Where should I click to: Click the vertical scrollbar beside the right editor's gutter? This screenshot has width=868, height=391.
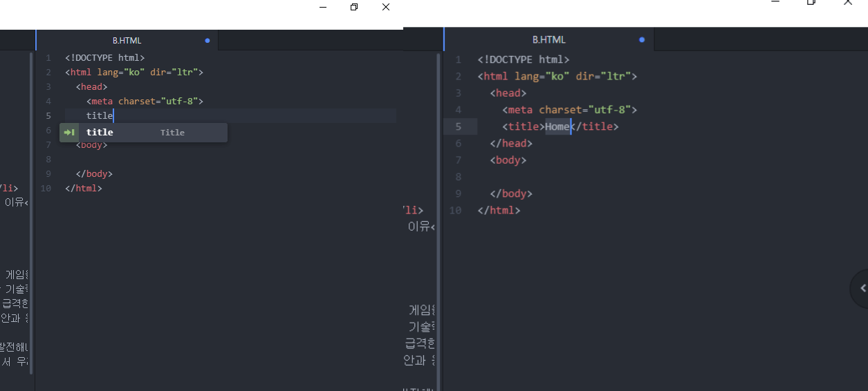tap(439, 221)
